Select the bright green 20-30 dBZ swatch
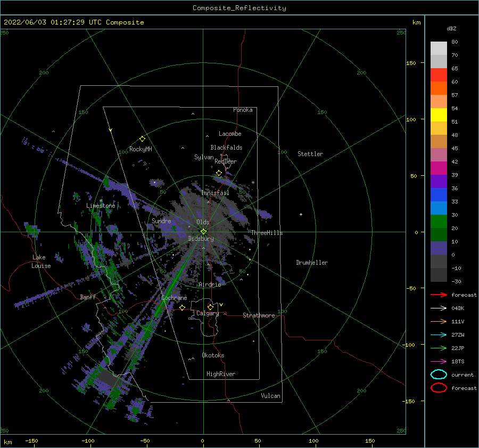479x448 pixels. pyautogui.click(x=439, y=221)
